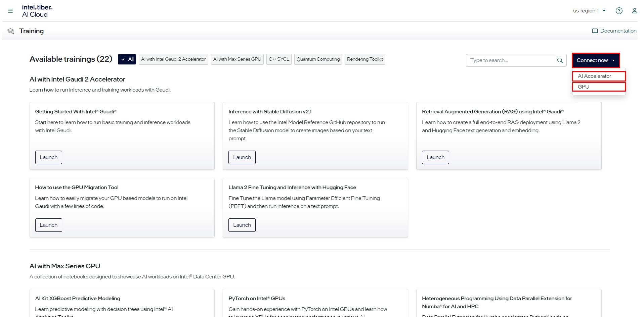Screen dimensions: 644x317
Task: Launch Inference with Stable Diffusion v2.1
Action: 242,157
